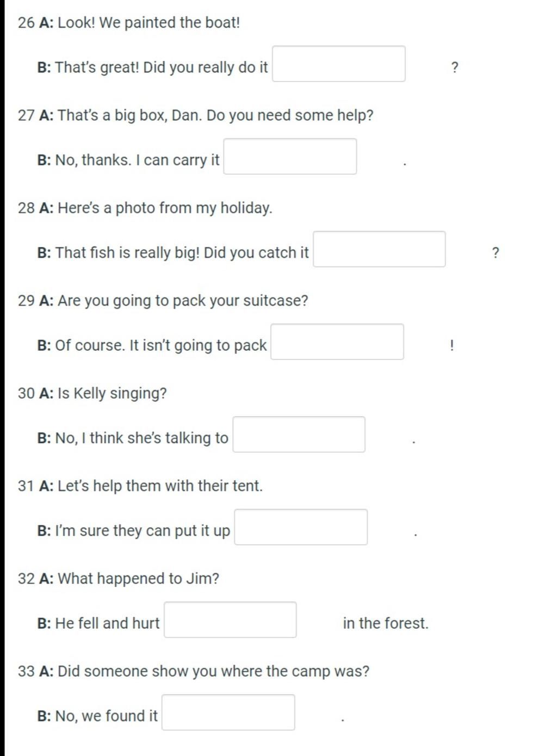Image resolution: width=557 pixels, height=756 pixels.
Task: Click the sentence 'Look! We painted the boat!'
Action: click(148, 23)
